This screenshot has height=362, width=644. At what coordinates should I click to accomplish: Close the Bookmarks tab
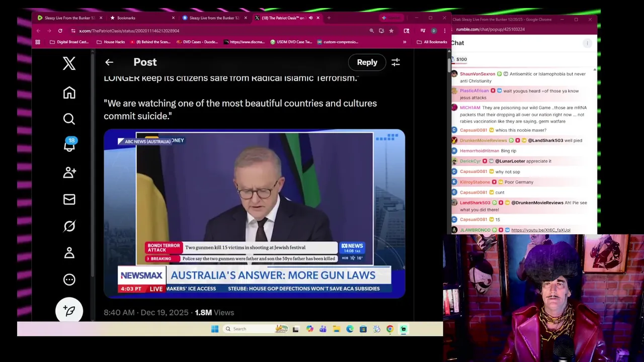[x=174, y=18]
